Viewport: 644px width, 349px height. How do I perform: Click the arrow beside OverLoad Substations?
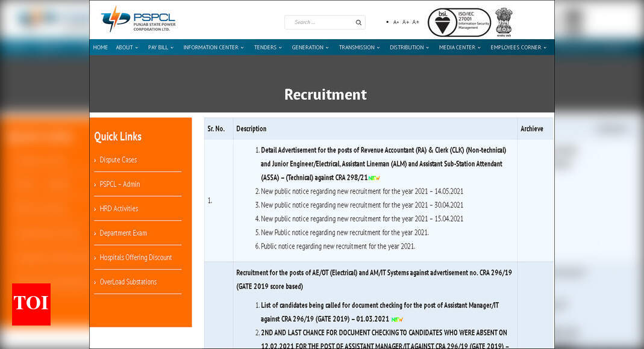(x=95, y=282)
